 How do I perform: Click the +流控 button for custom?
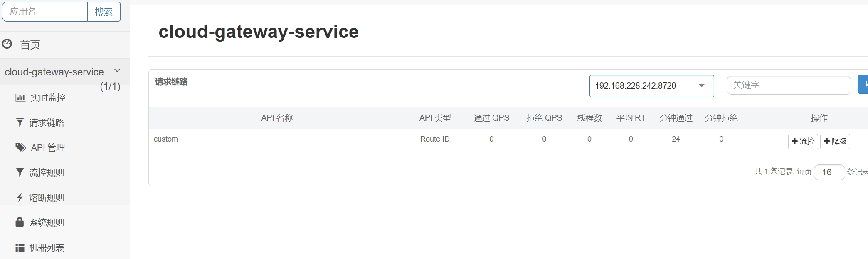pyautogui.click(x=802, y=142)
